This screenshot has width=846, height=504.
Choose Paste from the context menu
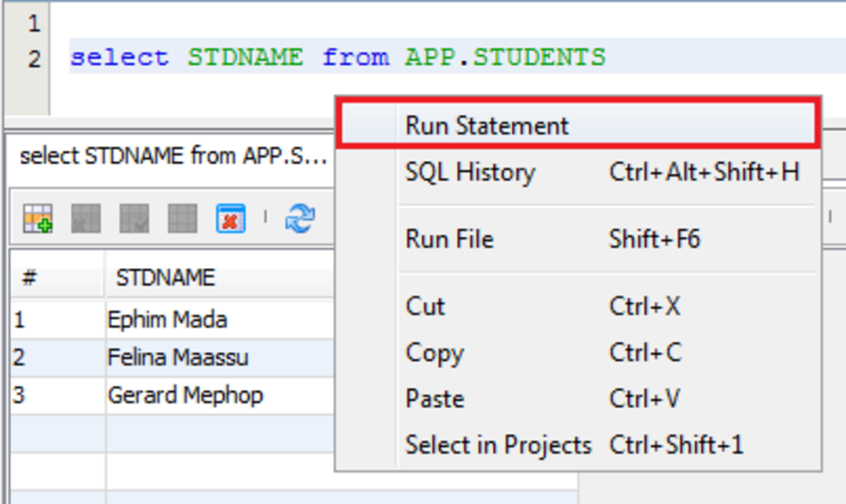[x=435, y=399]
